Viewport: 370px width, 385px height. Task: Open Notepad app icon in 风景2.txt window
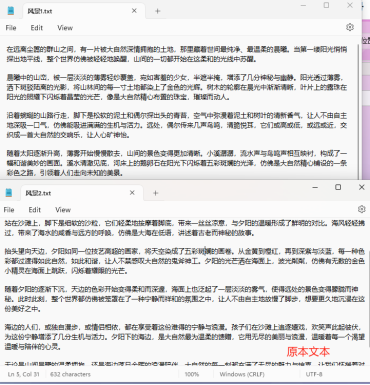9,192
